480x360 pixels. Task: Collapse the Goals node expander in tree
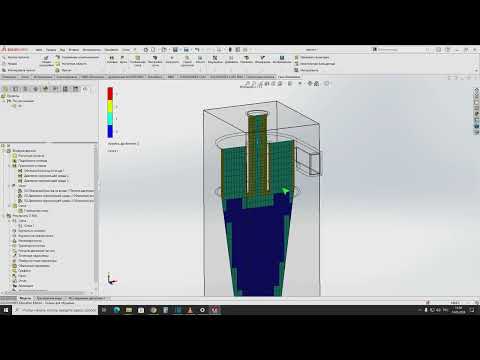tap(9, 186)
